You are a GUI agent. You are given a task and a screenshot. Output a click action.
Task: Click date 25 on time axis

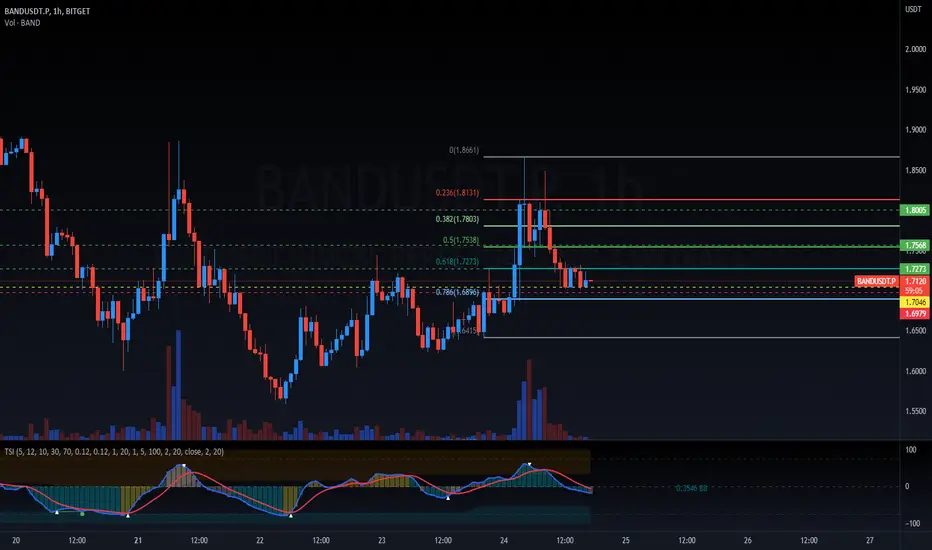coord(625,540)
